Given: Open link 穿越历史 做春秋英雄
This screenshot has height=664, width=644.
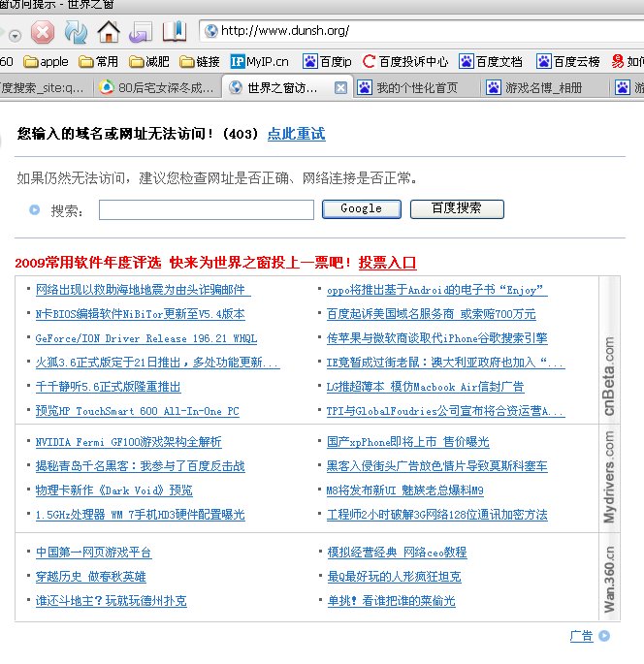Looking at the screenshot, I should (x=90, y=577).
